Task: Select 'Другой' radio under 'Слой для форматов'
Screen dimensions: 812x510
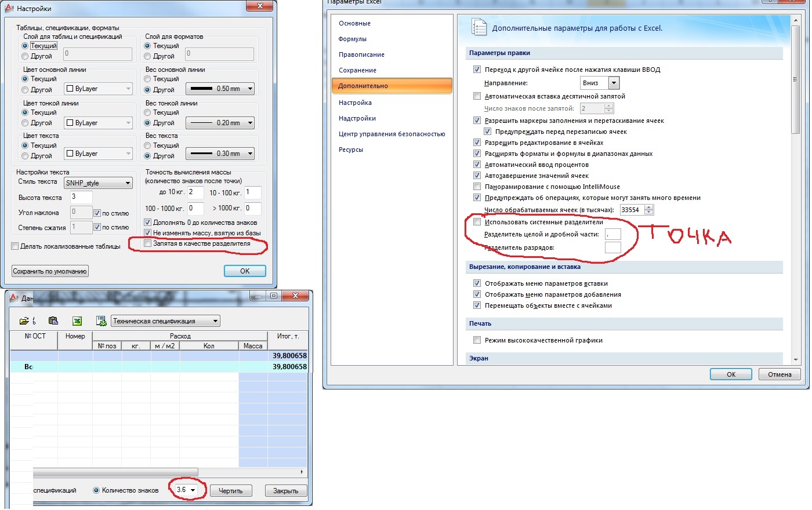Action: [x=147, y=56]
